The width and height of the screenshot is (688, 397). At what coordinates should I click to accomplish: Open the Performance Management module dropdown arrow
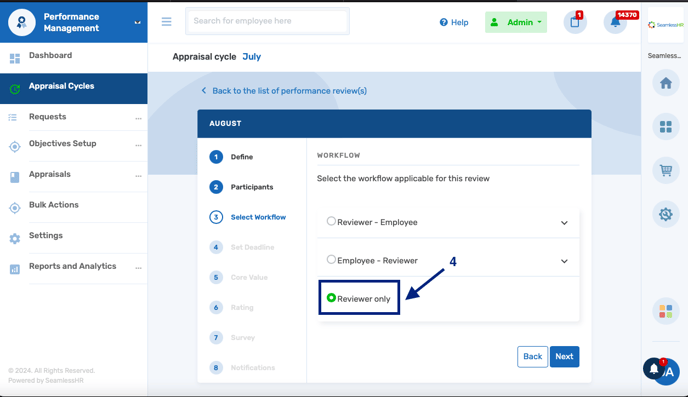pyautogui.click(x=137, y=22)
